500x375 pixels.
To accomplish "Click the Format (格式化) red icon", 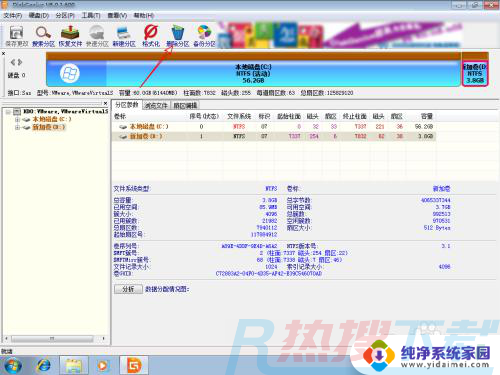I will coord(151,36).
